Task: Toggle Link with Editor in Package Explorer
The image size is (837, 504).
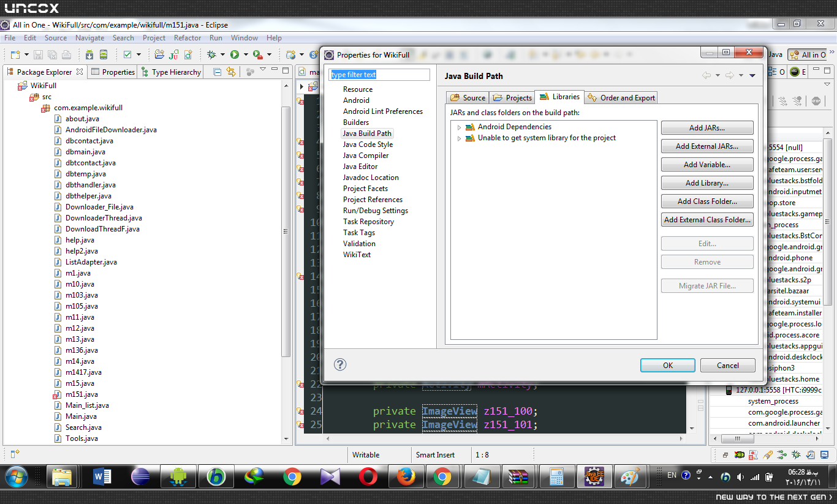Action: point(231,72)
